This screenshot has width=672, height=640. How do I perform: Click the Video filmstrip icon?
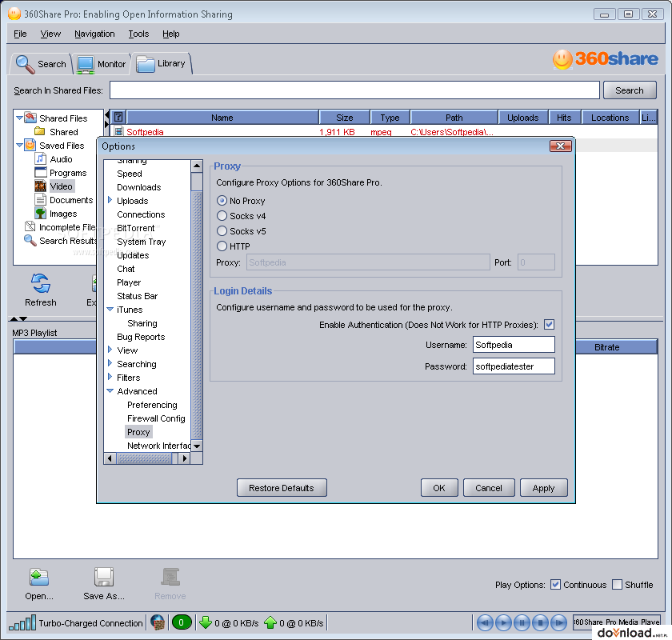[x=40, y=186]
